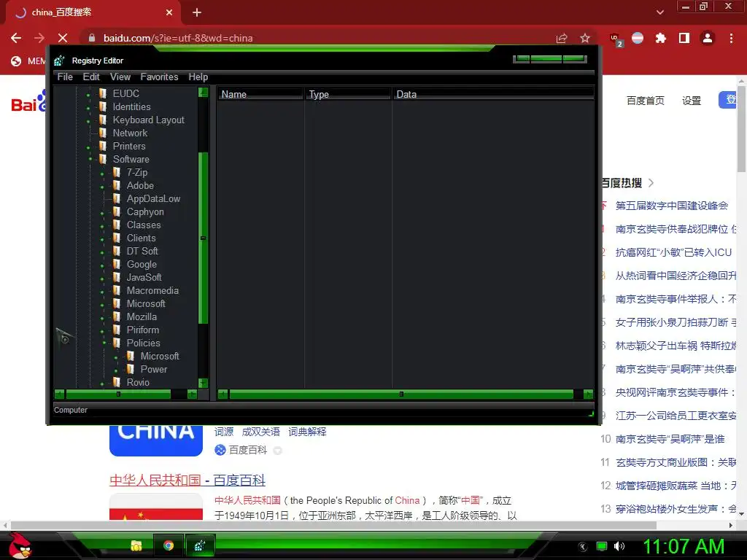Select the Clients key
747x560 pixels.
click(x=141, y=238)
